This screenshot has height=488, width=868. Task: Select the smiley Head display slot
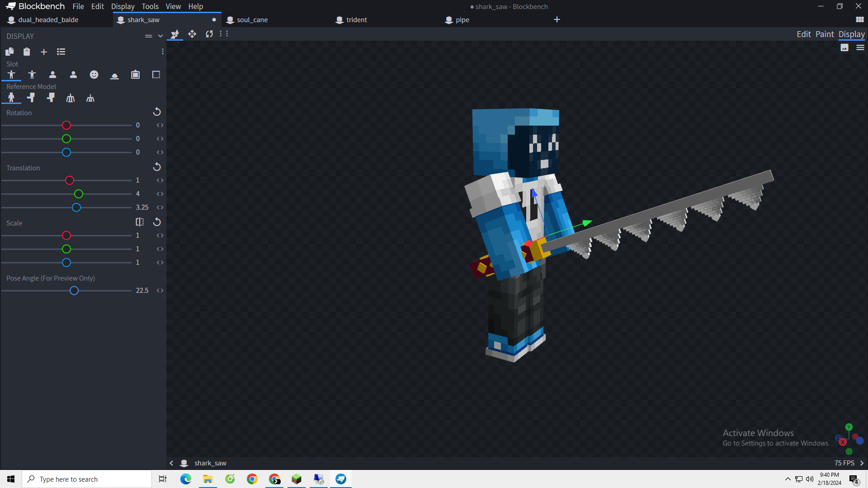tap(94, 75)
